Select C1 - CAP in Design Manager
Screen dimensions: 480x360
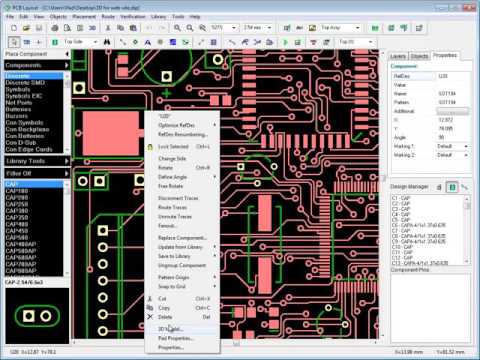[x=401, y=198]
